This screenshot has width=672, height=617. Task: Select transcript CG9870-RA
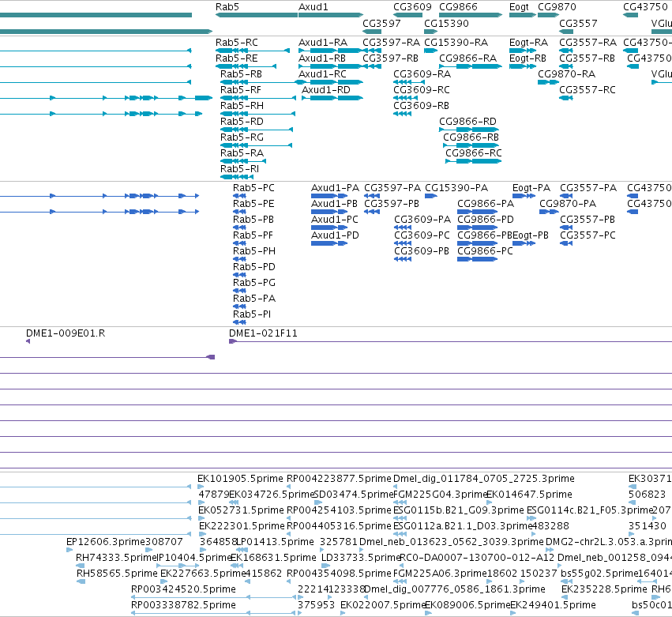566,74
